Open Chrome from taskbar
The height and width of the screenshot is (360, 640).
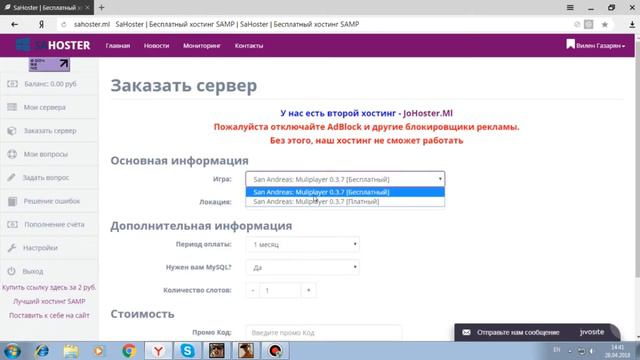tap(129, 351)
